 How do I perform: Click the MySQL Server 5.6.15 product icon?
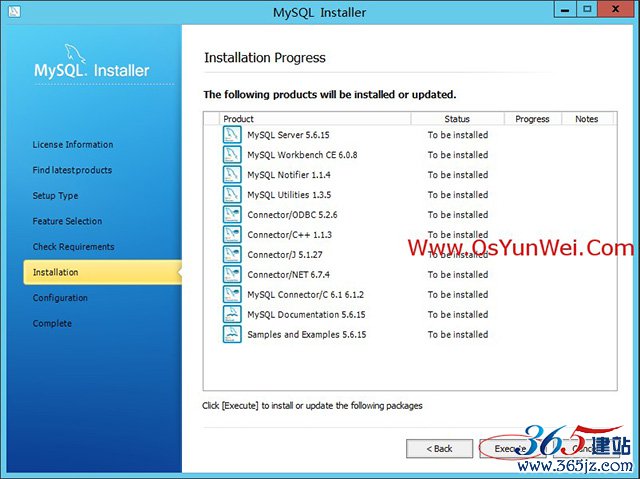point(232,135)
